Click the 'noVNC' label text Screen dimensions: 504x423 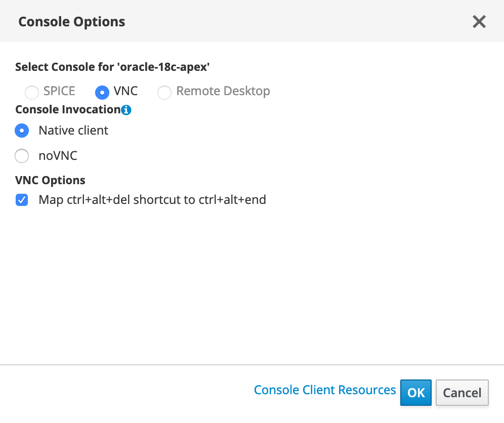(x=58, y=156)
